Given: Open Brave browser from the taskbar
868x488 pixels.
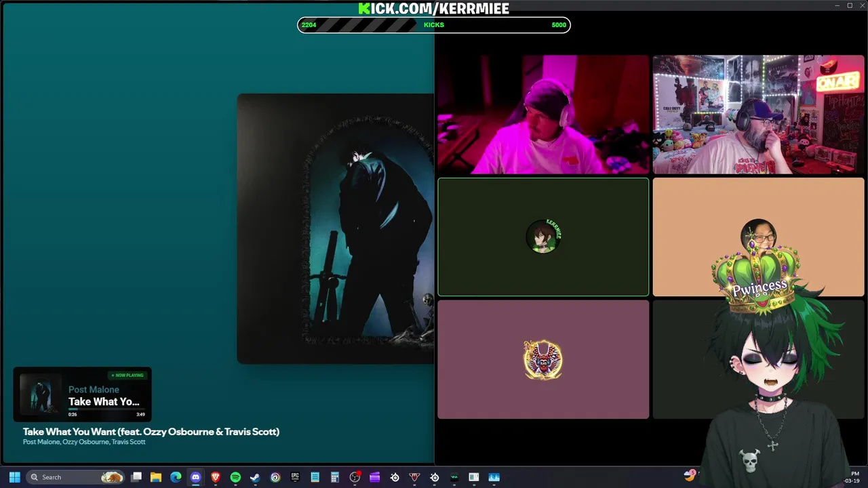Looking at the screenshot, I should [216, 477].
